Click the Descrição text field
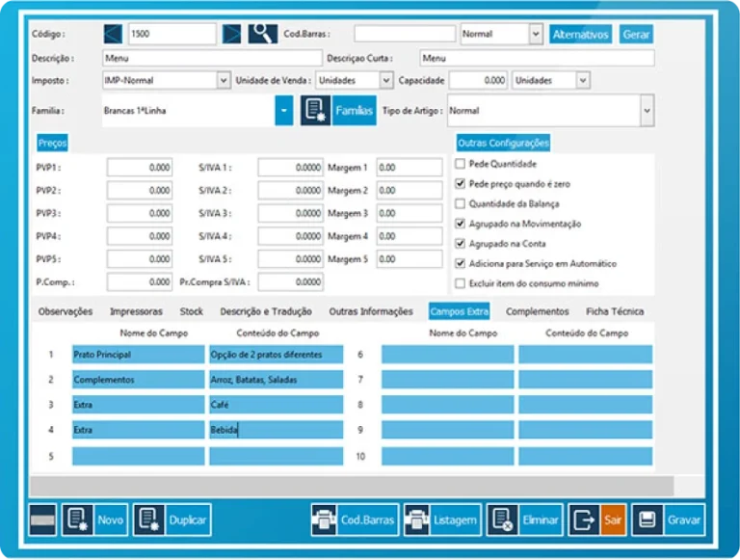This screenshot has height=560, width=740. 210,58
